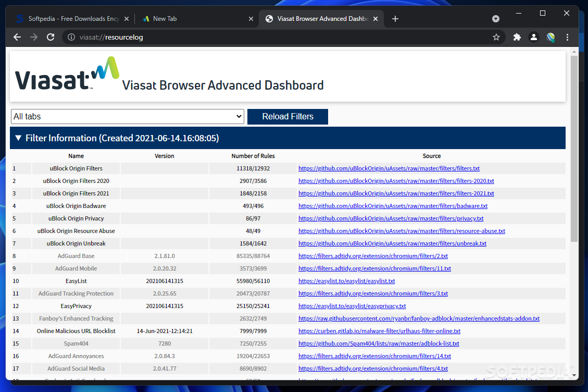Bookmark this page with star icon
Viewport: 588px width, 392px height.
[x=496, y=37]
